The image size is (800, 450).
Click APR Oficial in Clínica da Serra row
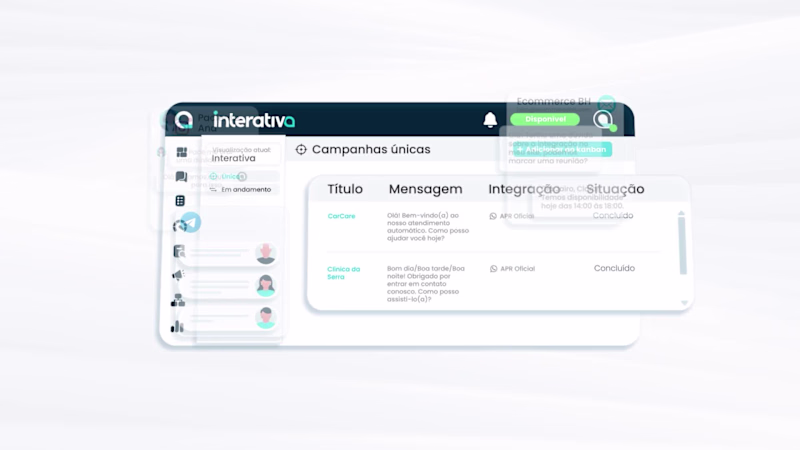(517, 269)
